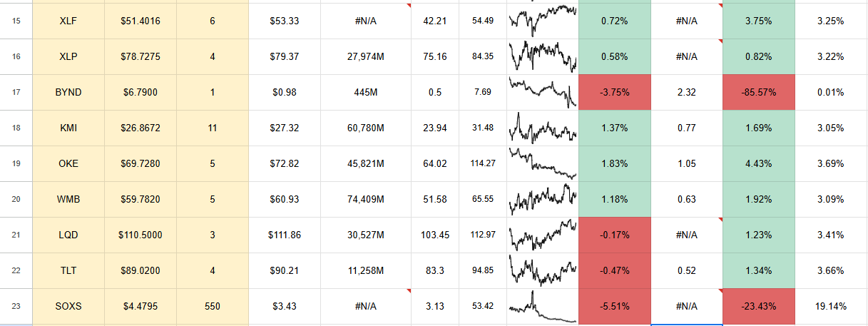Viewport: 868px width, 326px height.
Task: Select the $6.7900 price cell
Action: (141, 92)
